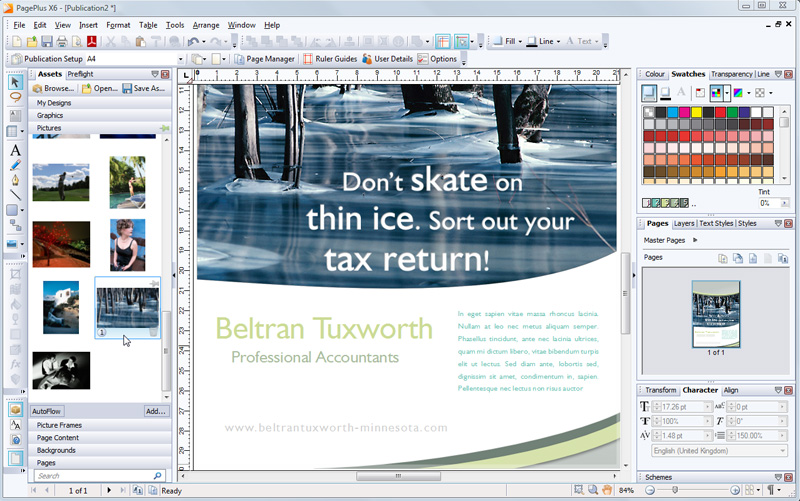
Task: Select the Pointer tool
Action: pyautogui.click(x=15, y=82)
